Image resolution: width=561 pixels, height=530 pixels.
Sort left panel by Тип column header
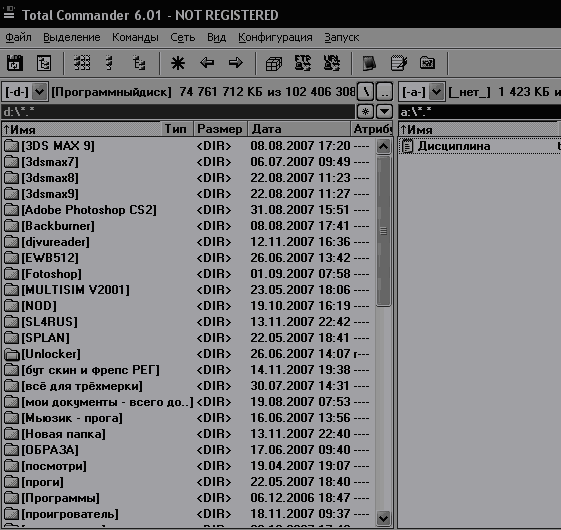177,129
